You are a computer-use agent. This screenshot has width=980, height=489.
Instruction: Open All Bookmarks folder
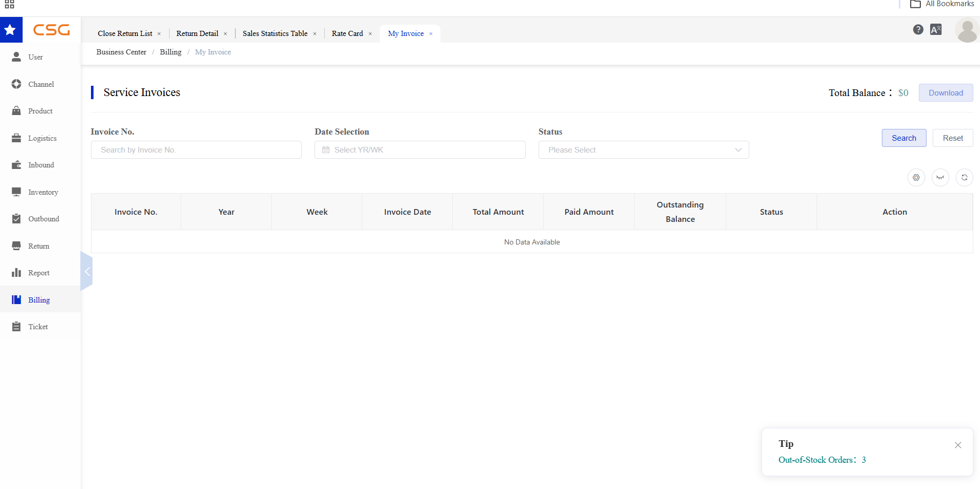pos(942,4)
